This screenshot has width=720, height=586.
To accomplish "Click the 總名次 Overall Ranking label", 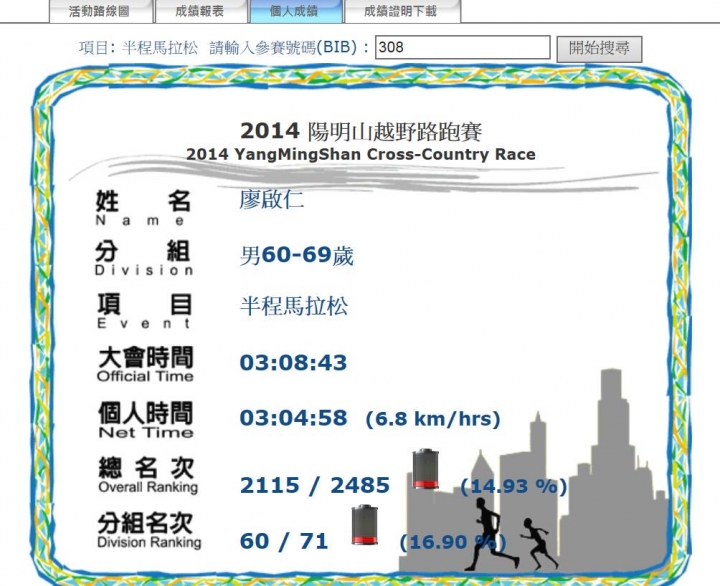I will point(147,475).
